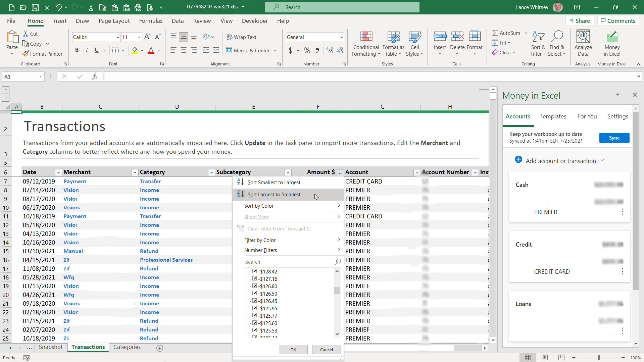Apply Percent Style format

point(307,50)
